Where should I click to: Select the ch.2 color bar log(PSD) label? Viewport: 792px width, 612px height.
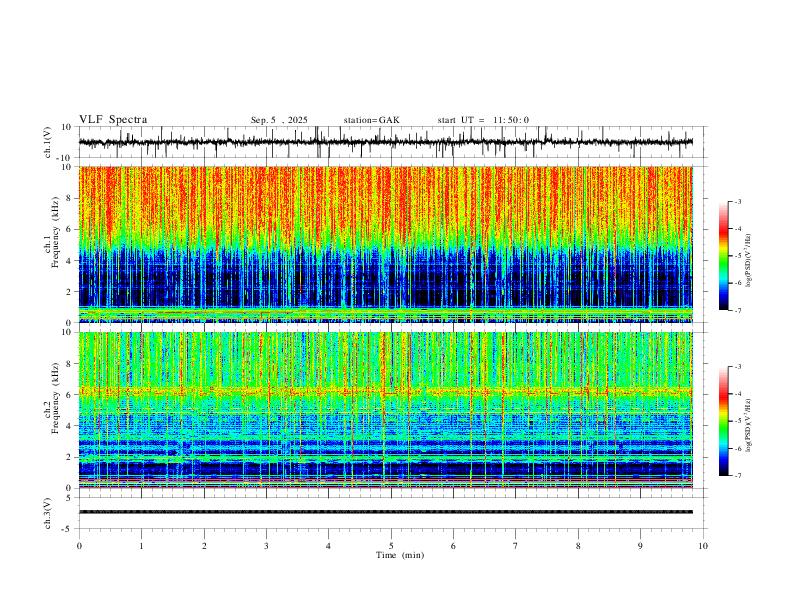coord(749,425)
